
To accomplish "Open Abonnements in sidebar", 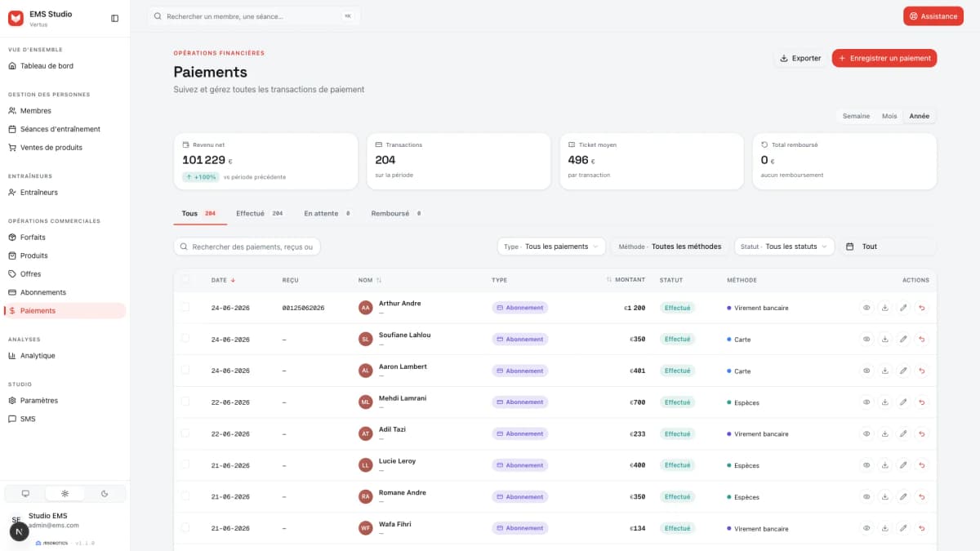I will pyautogui.click(x=65, y=292).
